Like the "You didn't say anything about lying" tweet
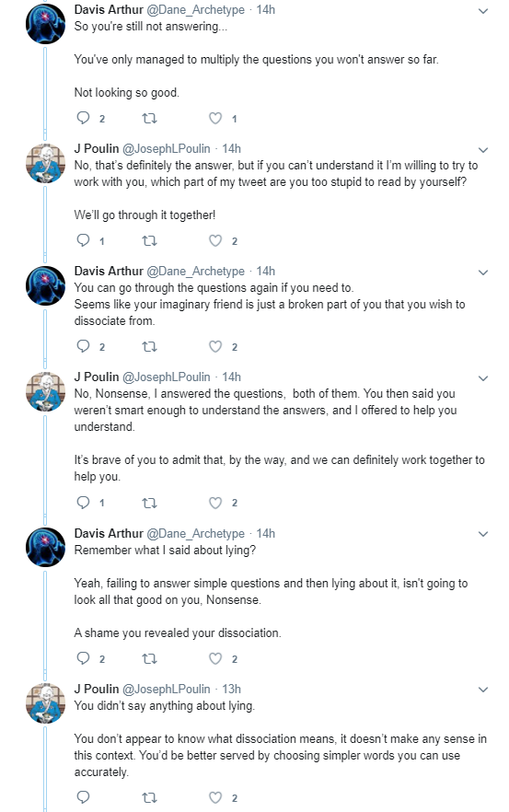 (215, 797)
